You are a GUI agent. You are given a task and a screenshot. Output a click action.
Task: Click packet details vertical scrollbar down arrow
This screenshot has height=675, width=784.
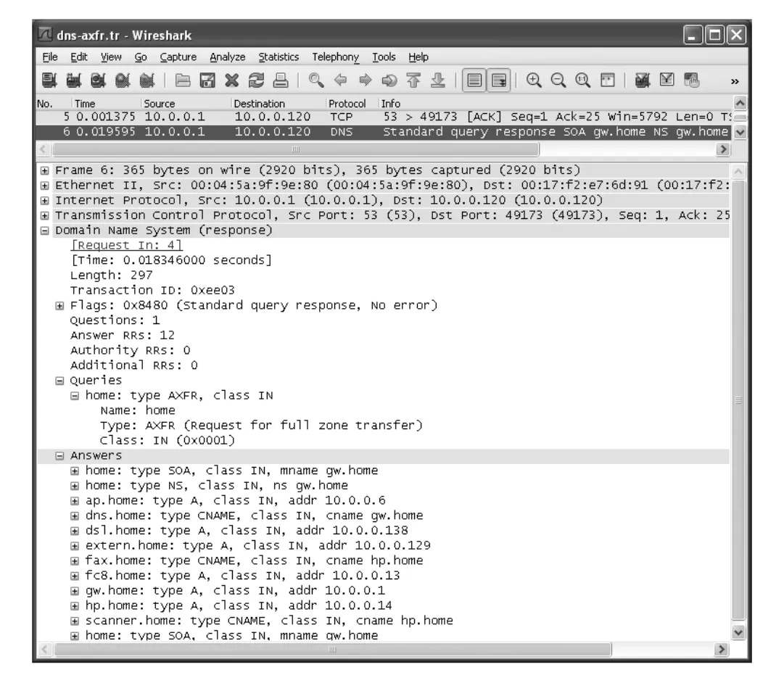click(x=738, y=632)
